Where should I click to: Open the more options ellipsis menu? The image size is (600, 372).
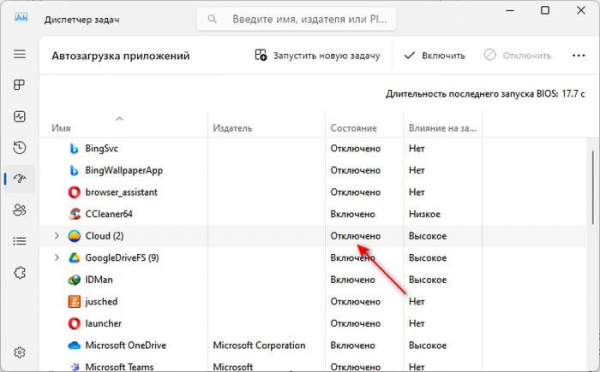579,55
